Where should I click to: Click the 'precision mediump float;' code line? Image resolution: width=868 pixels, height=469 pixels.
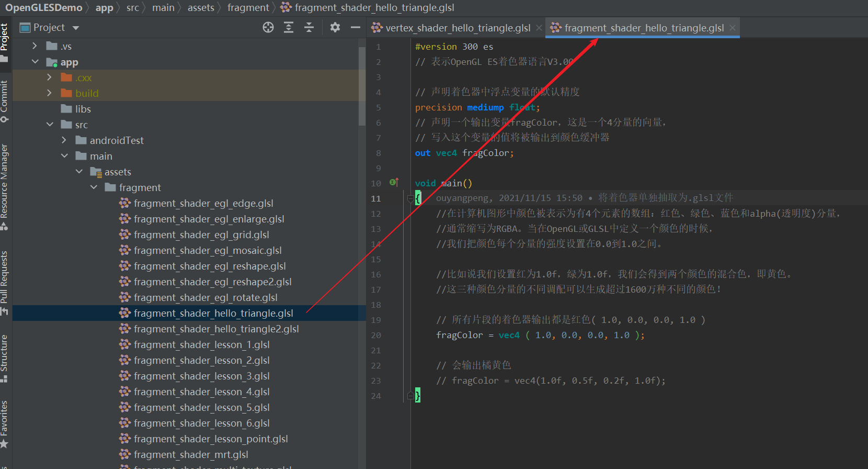click(477, 107)
